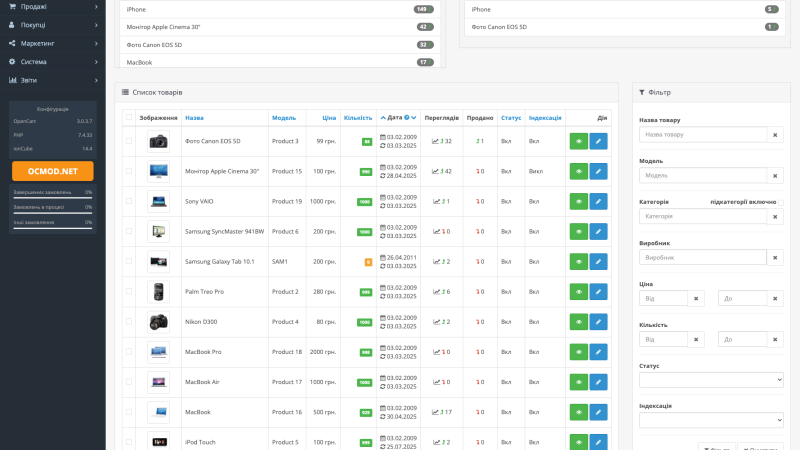
Task: Check the Фото Canon EOS 5D row checkbox
Action: coord(129,141)
